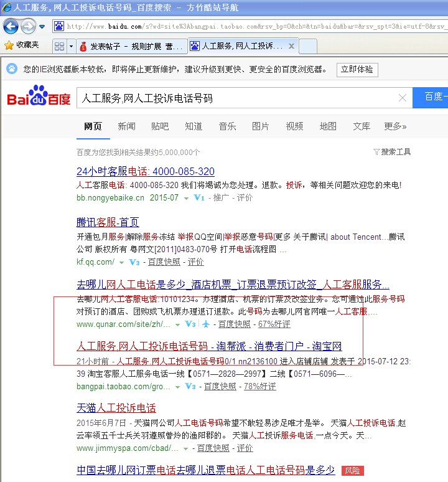Switch to the 图片 category
This screenshot has height=482, width=448.
(260, 126)
